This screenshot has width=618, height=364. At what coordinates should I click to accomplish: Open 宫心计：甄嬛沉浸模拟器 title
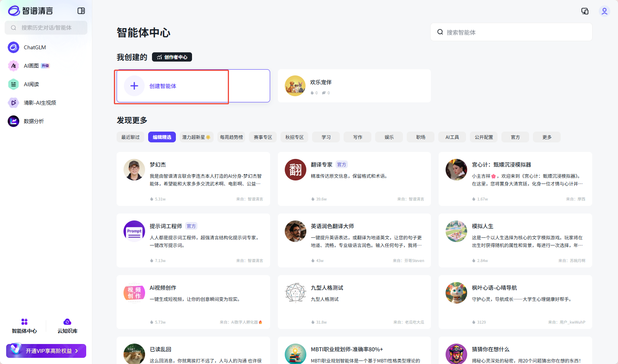501,165
